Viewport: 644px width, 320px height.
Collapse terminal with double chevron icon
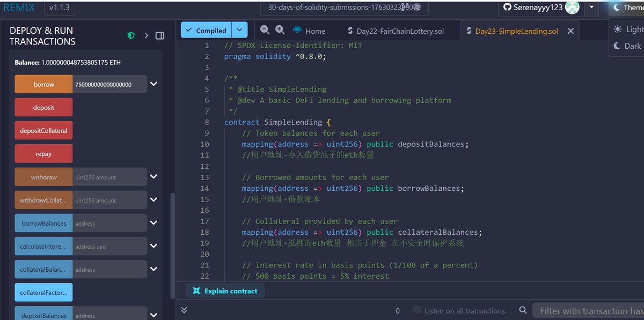pos(184,310)
